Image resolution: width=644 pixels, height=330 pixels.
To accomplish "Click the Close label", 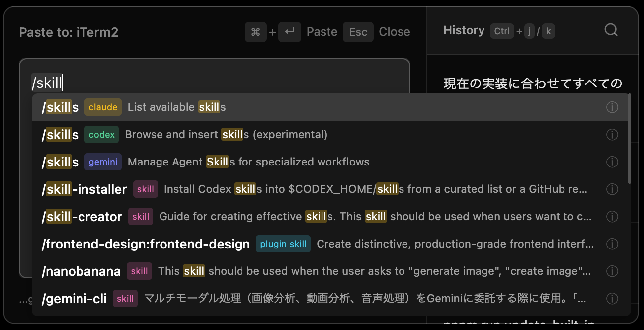I will 395,32.
